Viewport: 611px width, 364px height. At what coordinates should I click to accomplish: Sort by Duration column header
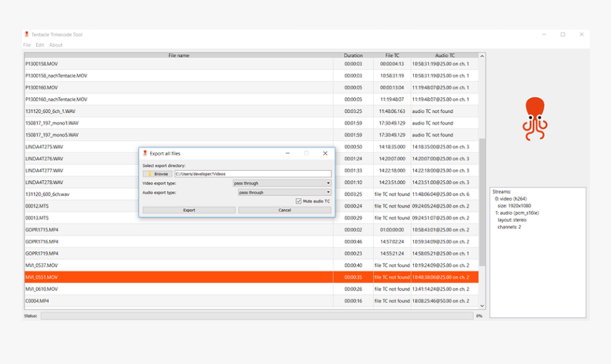pos(353,55)
